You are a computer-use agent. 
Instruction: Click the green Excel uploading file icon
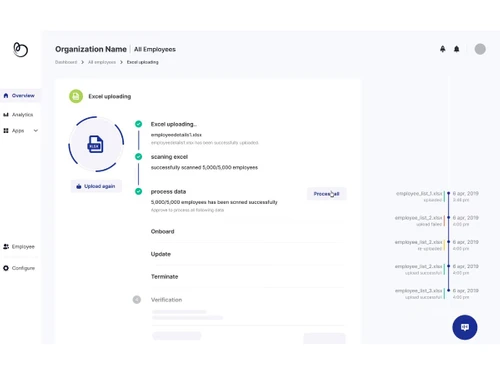click(x=76, y=96)
